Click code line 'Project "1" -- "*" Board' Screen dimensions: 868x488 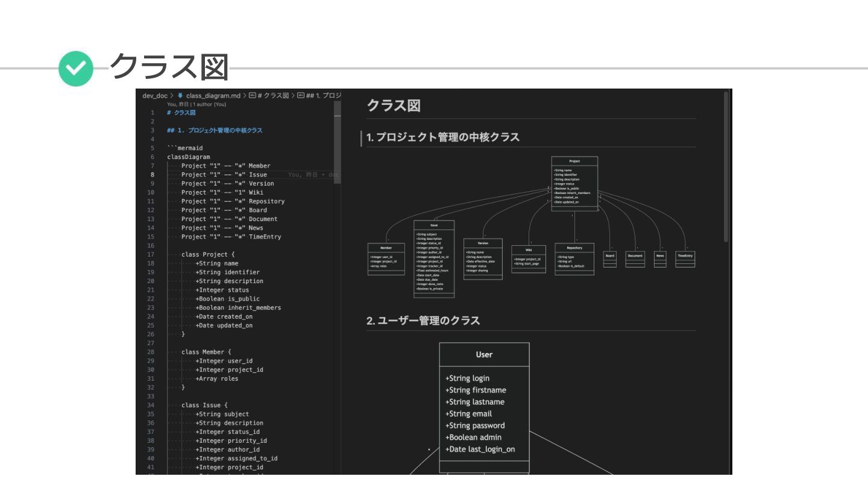(224, 210)
